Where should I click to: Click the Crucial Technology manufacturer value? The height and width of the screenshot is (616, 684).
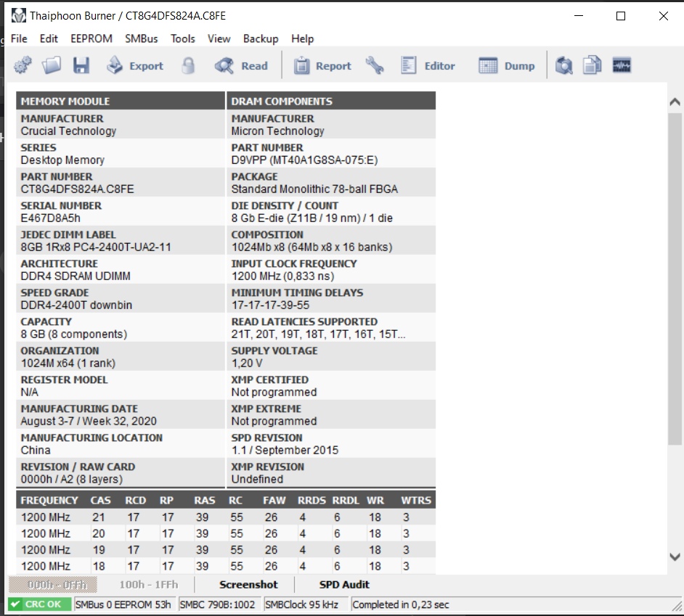(68, 131)
